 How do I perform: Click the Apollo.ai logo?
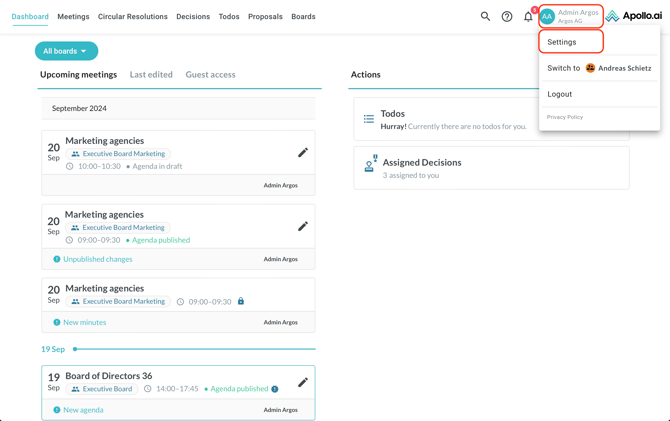click(634, 16)
